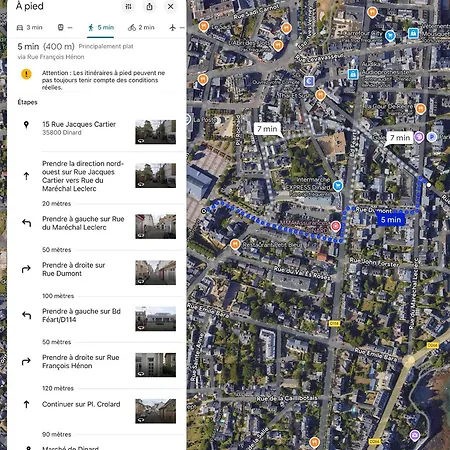This screenshot has width=450, height=450.
Task: Select public transit travel mode
Action: click(65, 27)
